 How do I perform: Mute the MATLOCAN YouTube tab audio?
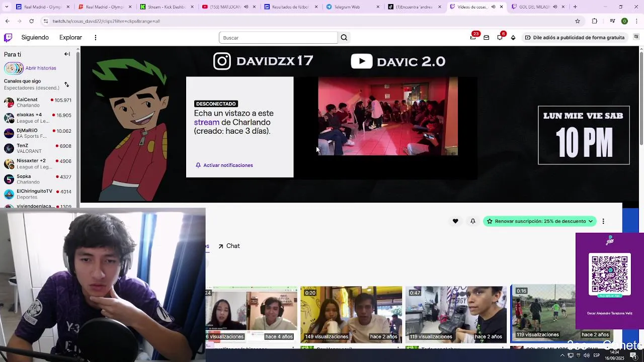[246, 7]
